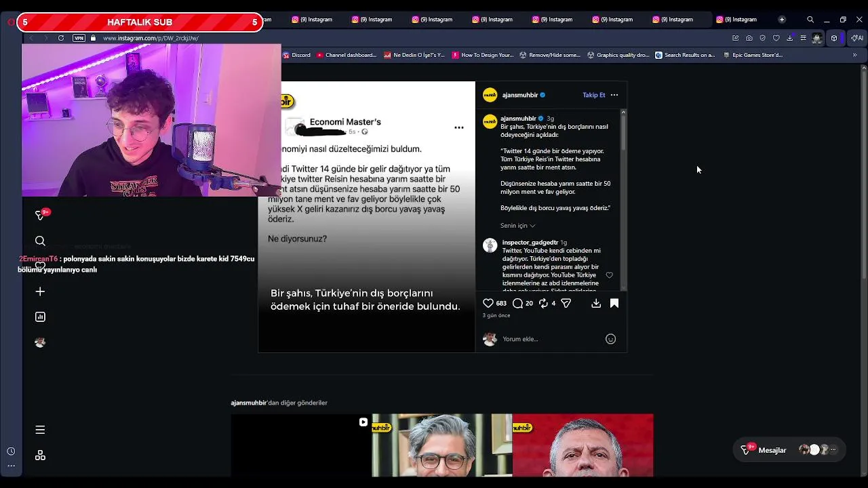Toggle the saved bookmark icon on post
Screen dimensions: 868x488
614,303
